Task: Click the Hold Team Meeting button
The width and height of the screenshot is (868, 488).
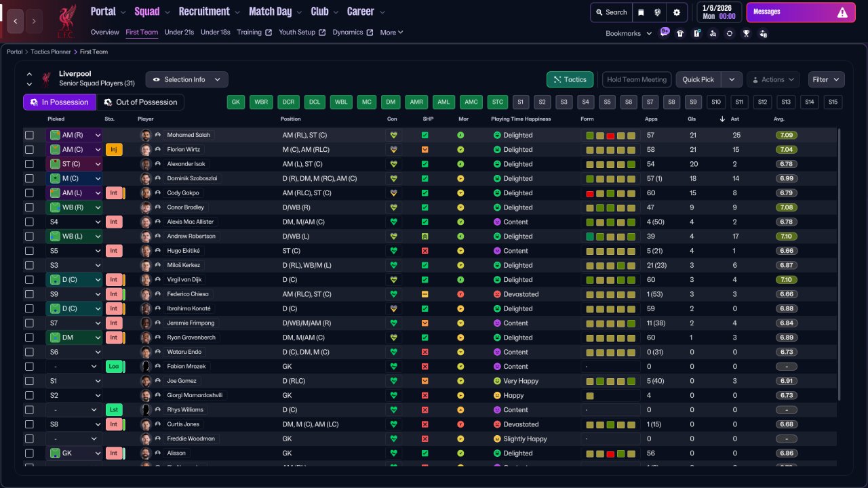Action: 637,79
